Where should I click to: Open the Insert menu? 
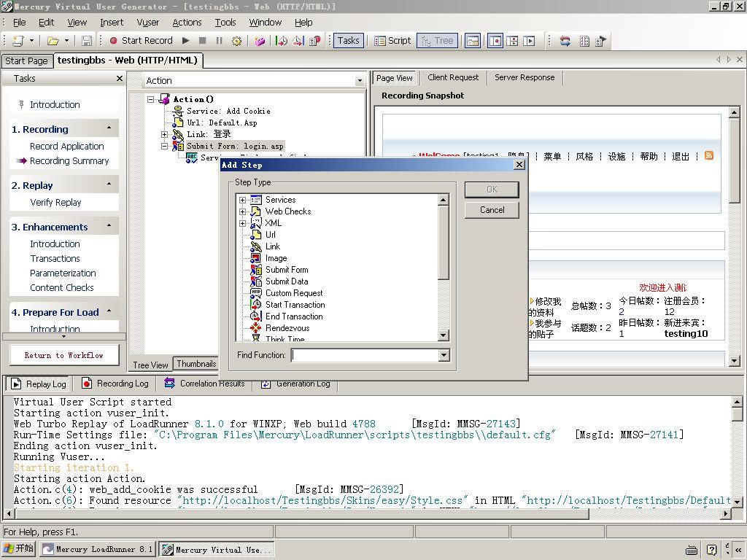pos(112,23)
